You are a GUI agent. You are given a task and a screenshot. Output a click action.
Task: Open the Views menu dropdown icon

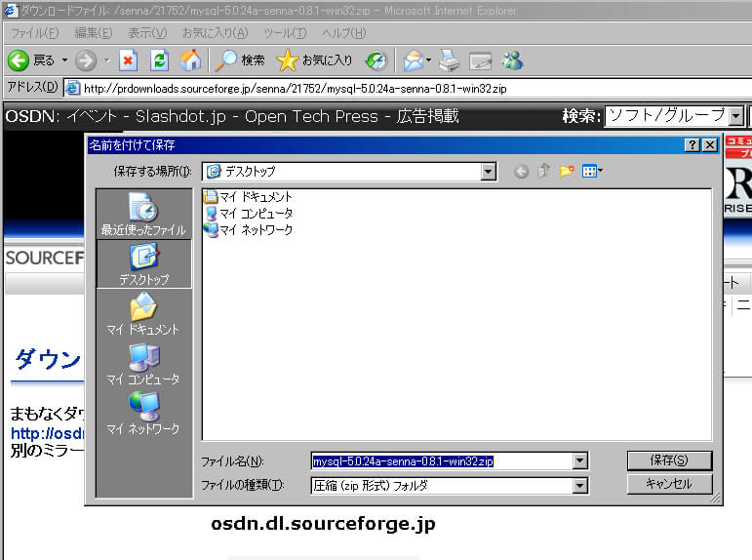592,172
